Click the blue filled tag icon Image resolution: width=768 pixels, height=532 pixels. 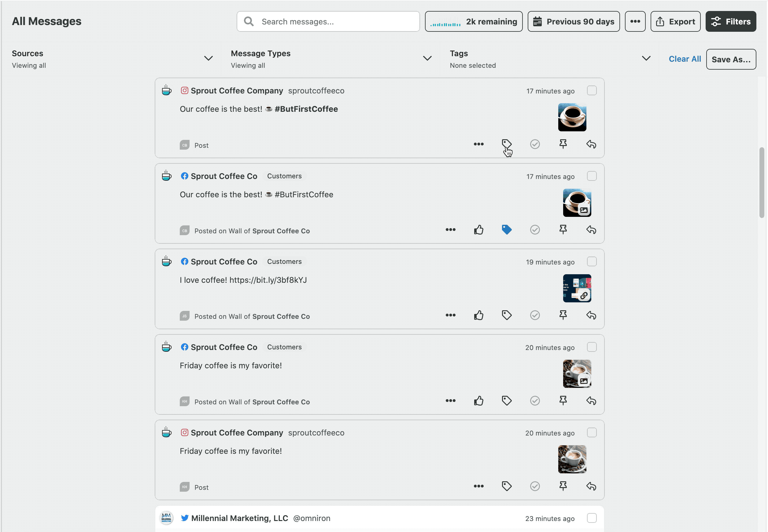click(x=506, y=230)
